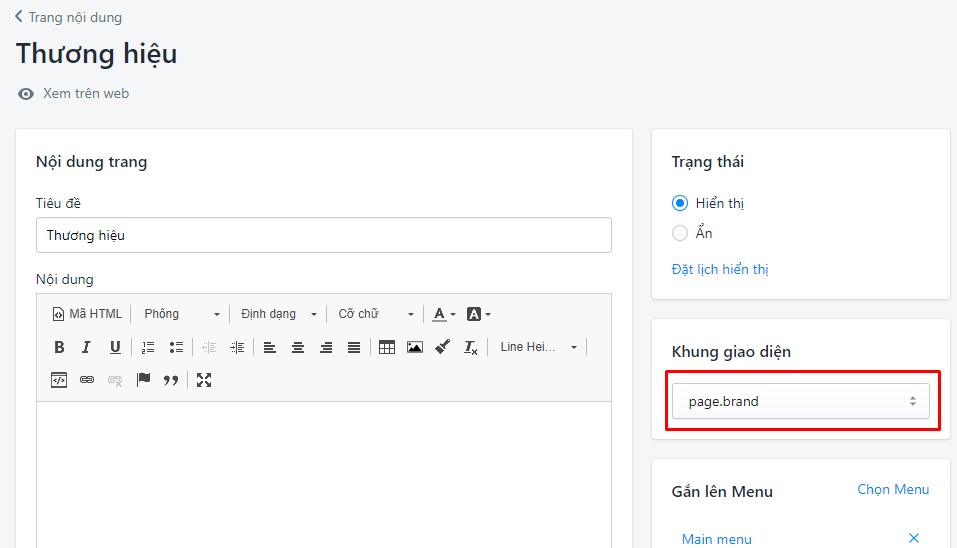Increase indent of paragraph
Image resolution: width=957 pixels, height=548 pixels.
click(x=237, y=347)
